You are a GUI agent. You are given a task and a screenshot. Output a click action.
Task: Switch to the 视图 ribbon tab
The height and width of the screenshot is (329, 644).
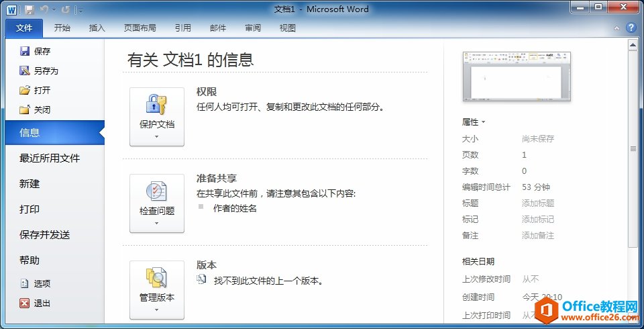tap(288, 28)
